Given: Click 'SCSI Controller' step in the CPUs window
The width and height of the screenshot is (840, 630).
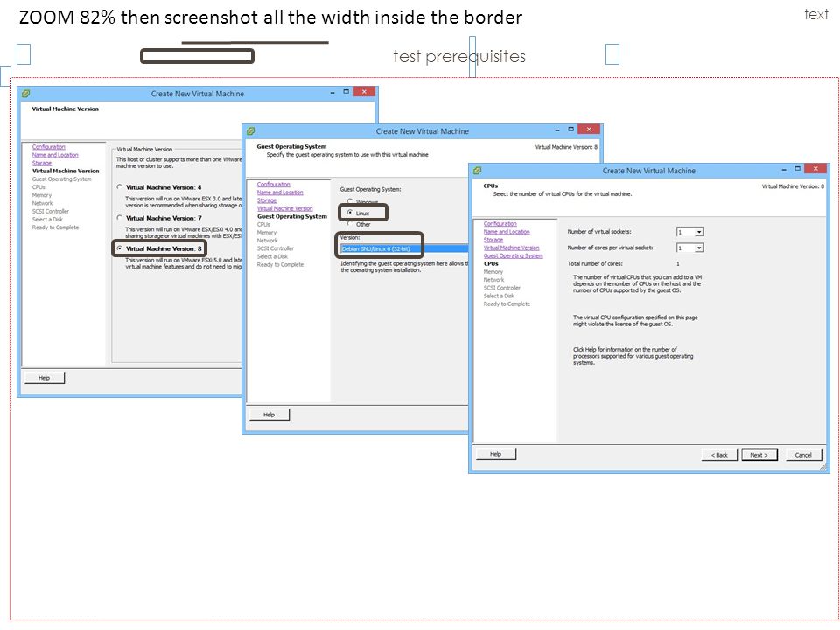Looking at the screenshot, I should pyautogui.click(x=501, y=288).
